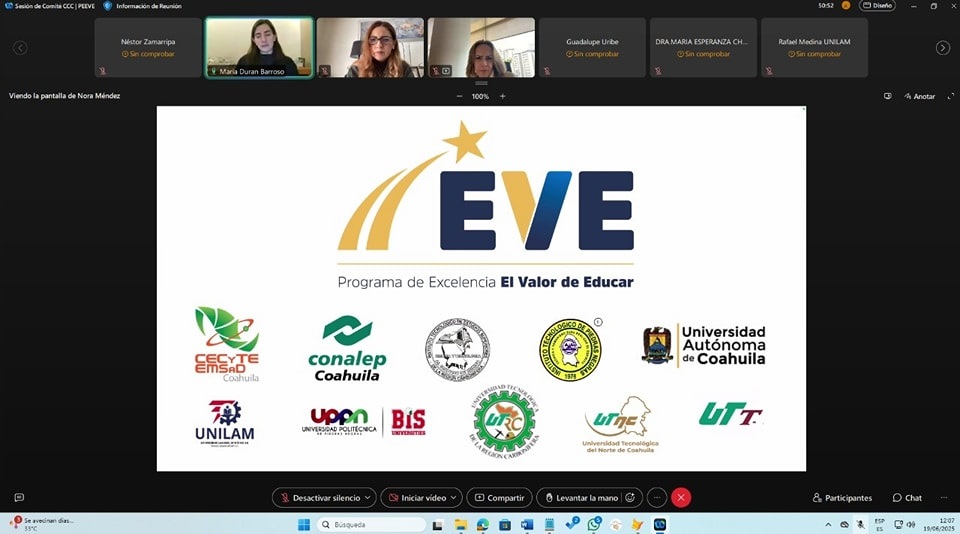
Task: Open Task View in the taskbar
Action: tap(438, 525)
